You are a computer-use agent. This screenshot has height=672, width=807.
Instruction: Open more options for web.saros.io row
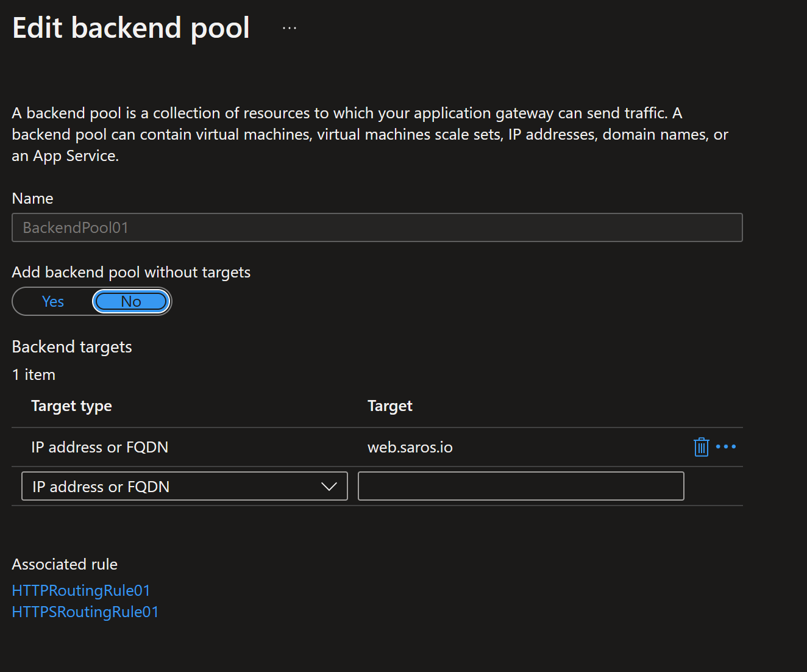[726, 447]
